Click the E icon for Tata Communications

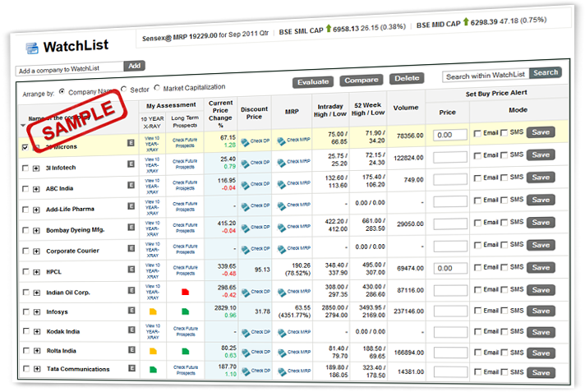[x=131, y=368]
